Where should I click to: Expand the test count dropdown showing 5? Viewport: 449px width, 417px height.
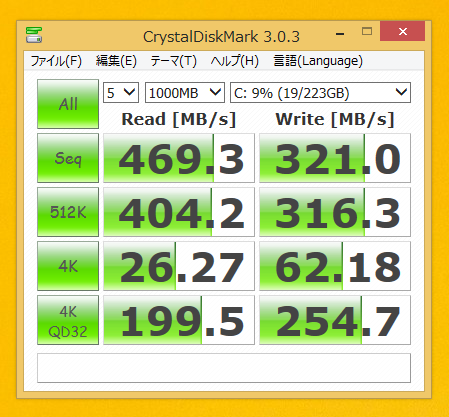(121, 93)
